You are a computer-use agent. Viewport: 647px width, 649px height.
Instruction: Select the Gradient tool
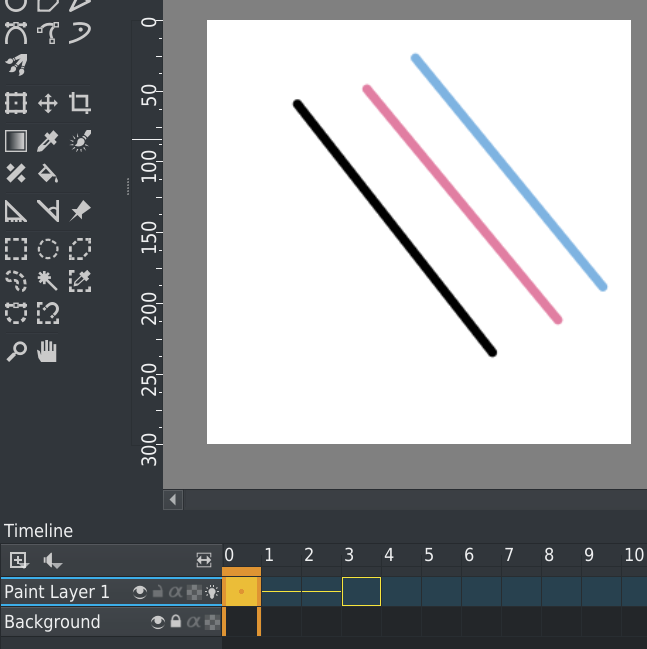(16, 141)
